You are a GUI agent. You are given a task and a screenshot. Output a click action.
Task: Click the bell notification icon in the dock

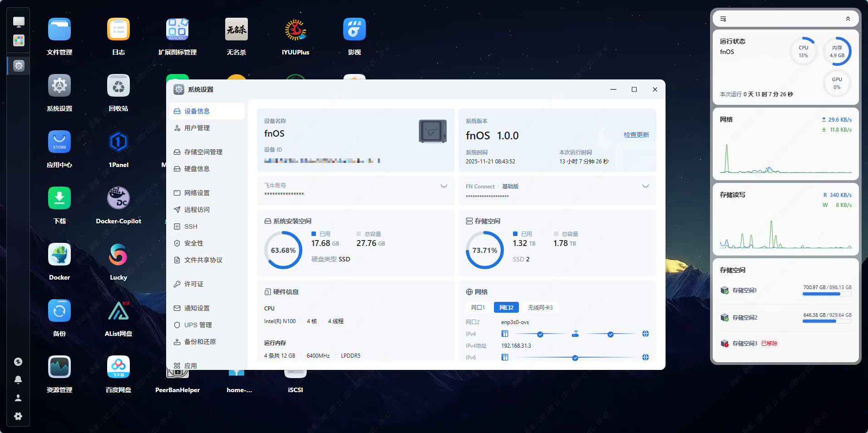[18, 379]
